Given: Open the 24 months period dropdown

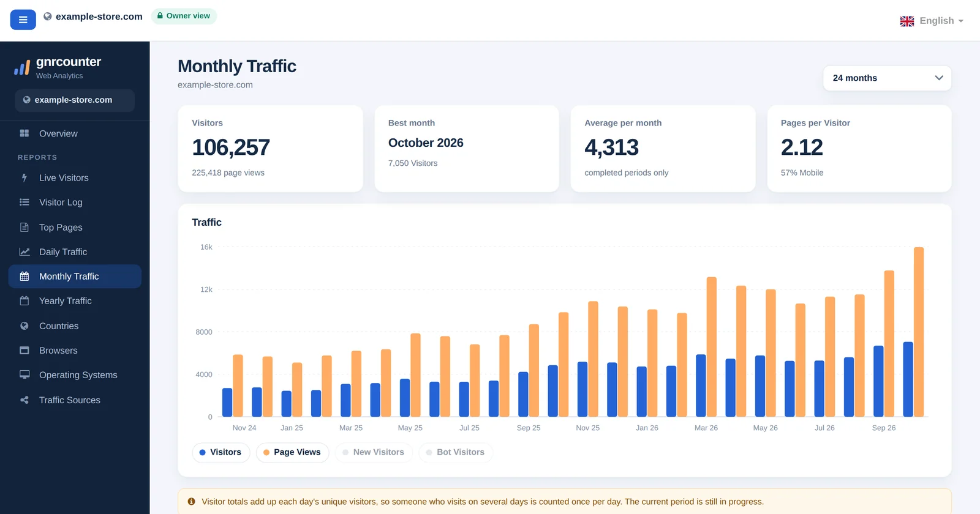Looking at the screenshot, I should [887, 78].
